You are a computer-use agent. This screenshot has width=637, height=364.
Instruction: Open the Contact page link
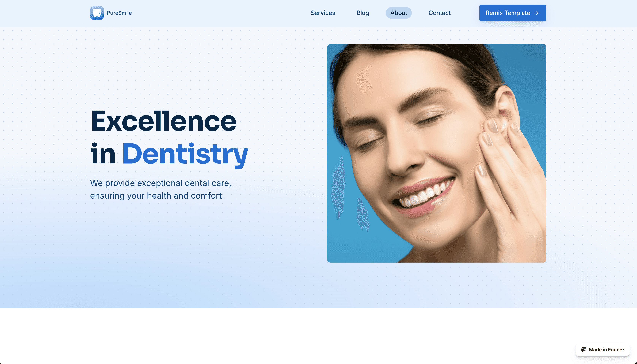[440, 13]
